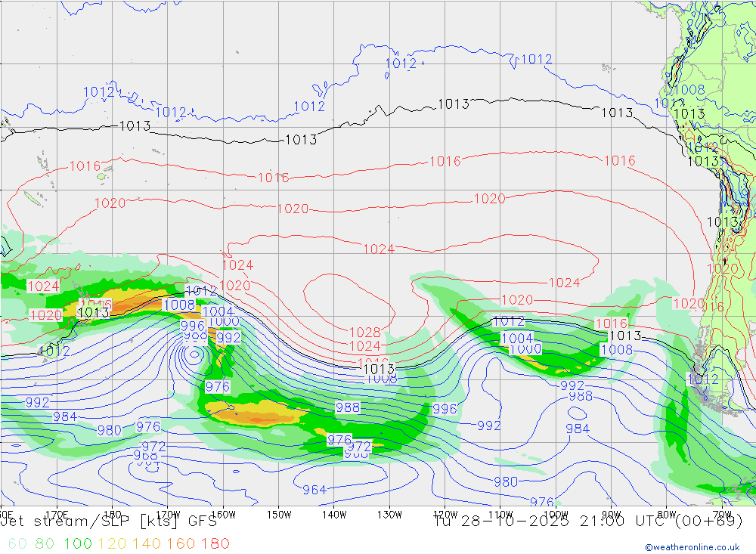756x554 pixels.
Task: Click the red 1028 isobar label
Action: click(x=365, y=333)
